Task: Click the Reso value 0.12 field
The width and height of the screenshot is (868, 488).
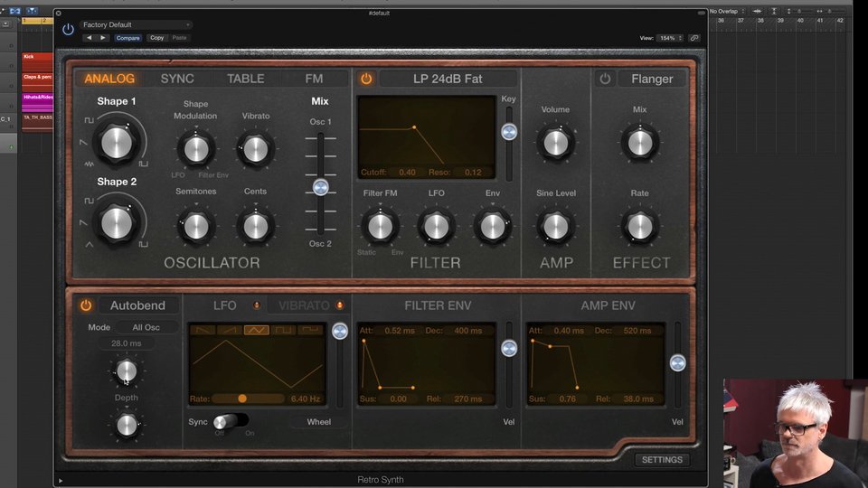Action: [x=473, y=172]
